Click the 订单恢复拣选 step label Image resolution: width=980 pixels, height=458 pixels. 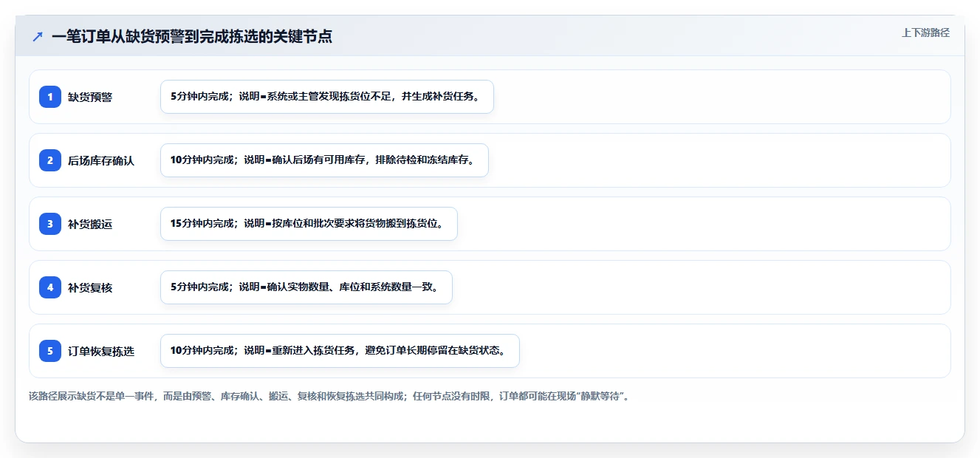(101, 351)
